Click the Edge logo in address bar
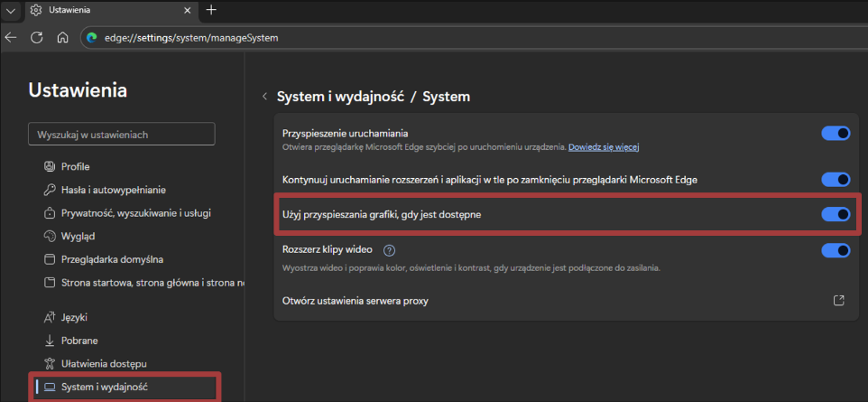The width and height of the screenshot is (868, 402). 92,38
